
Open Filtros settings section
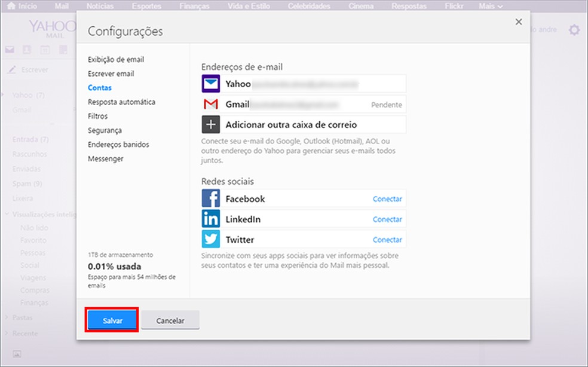pos(98,117)
